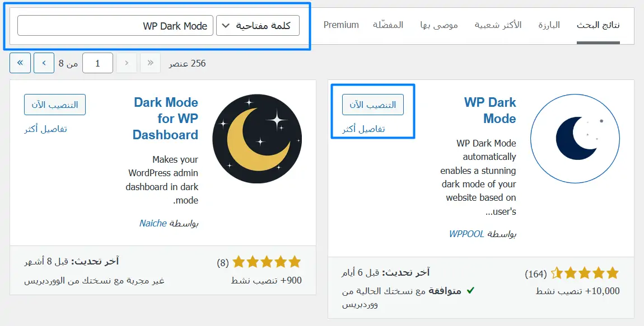The height and width of the screenshot is (326, 644).
Task: Click the green compatibility checkmark for WP Dark Mode
Action: [470, 291]
